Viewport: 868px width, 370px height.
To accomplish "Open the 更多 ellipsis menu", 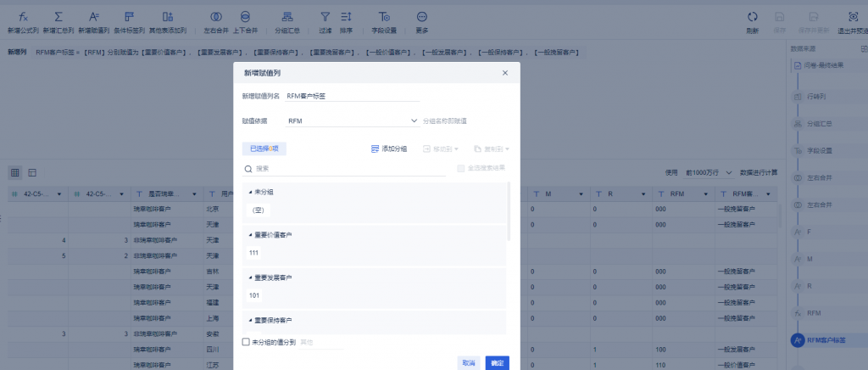I will point(422,17).
